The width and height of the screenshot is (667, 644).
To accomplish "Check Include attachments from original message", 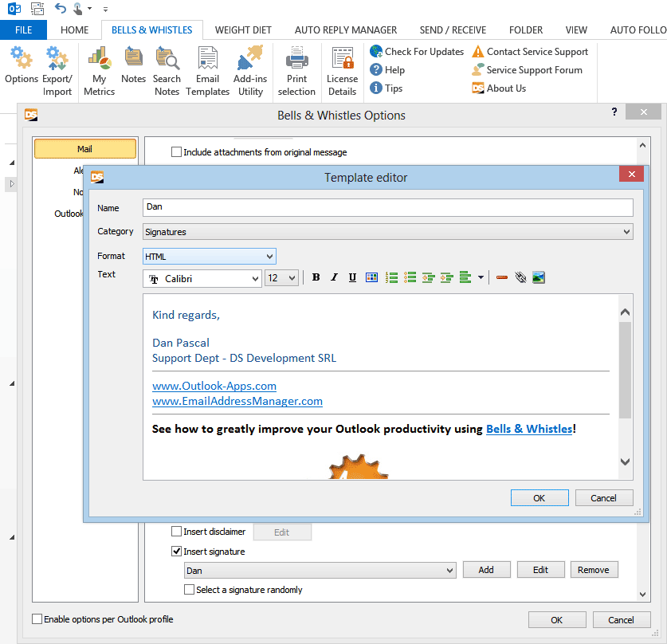I will (x=176, y=152).
